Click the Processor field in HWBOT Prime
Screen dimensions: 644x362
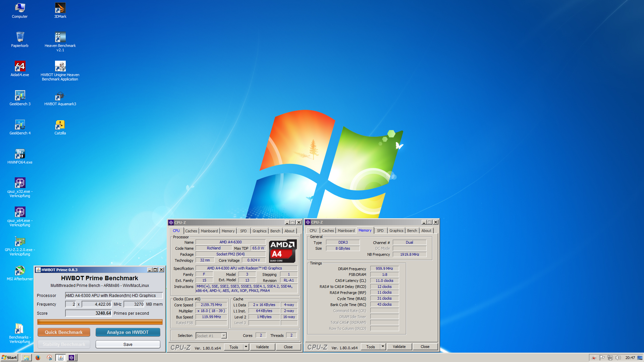pyautogui.click(x=114, y=295)
